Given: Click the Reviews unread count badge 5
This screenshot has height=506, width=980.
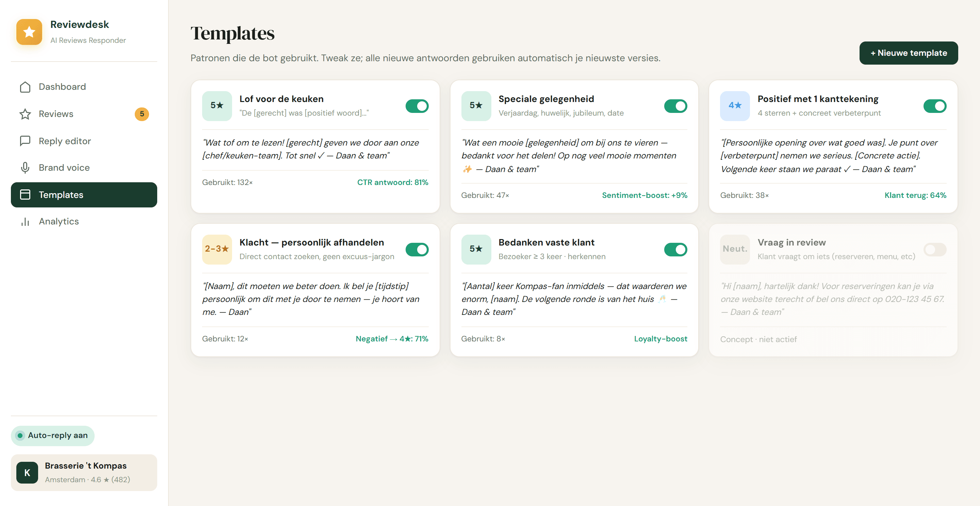Looking at the screenshot, I should (x=142, y=114).
